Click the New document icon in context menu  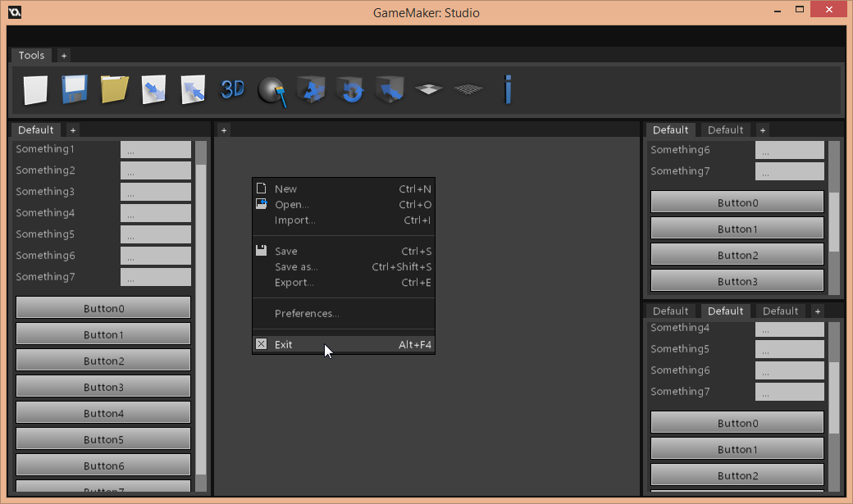pyautogui.click(x=261, y=188)
